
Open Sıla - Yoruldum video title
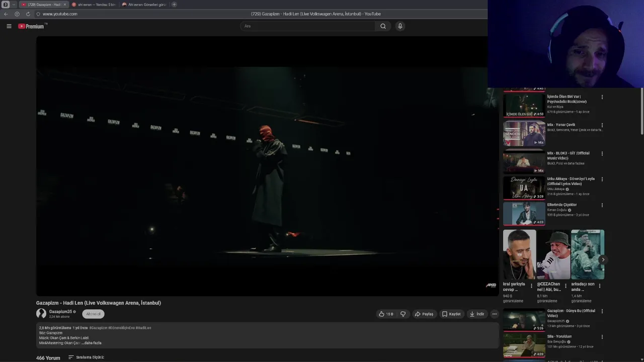click(559, 336)
